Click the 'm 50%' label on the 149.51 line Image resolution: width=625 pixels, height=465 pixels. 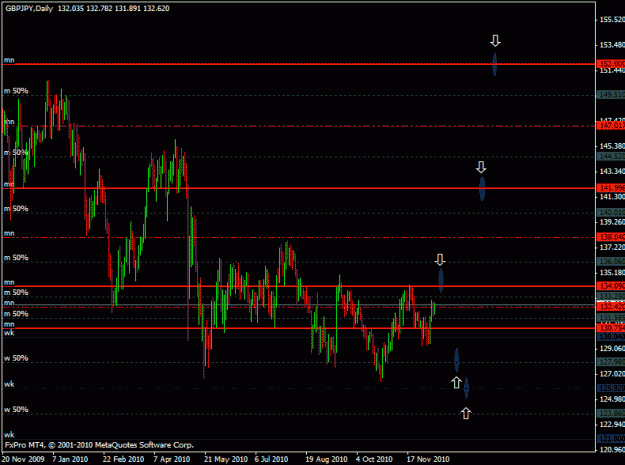[16, 91]
